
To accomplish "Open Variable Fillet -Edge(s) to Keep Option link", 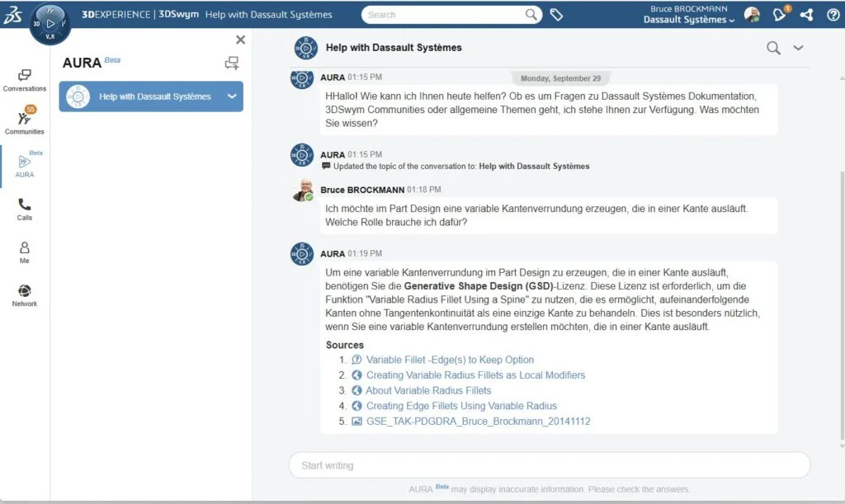I will (450, 360).
